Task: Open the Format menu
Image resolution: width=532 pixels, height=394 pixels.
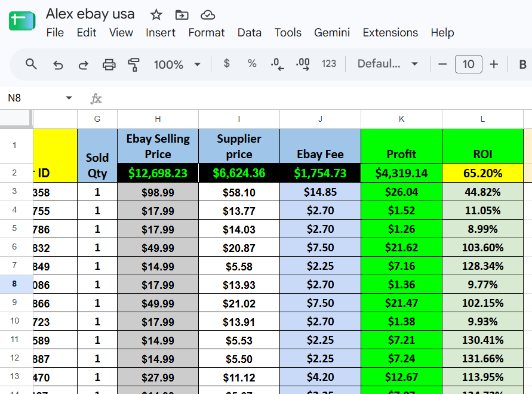Action: [206, 33]
